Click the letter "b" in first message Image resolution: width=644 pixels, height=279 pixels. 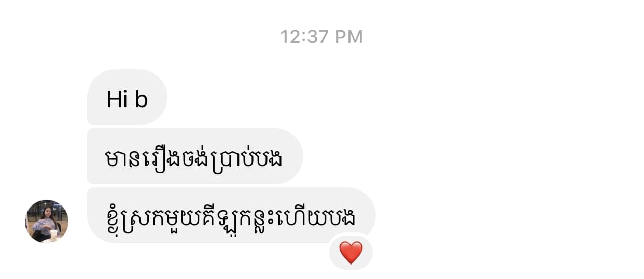(142, 99)
